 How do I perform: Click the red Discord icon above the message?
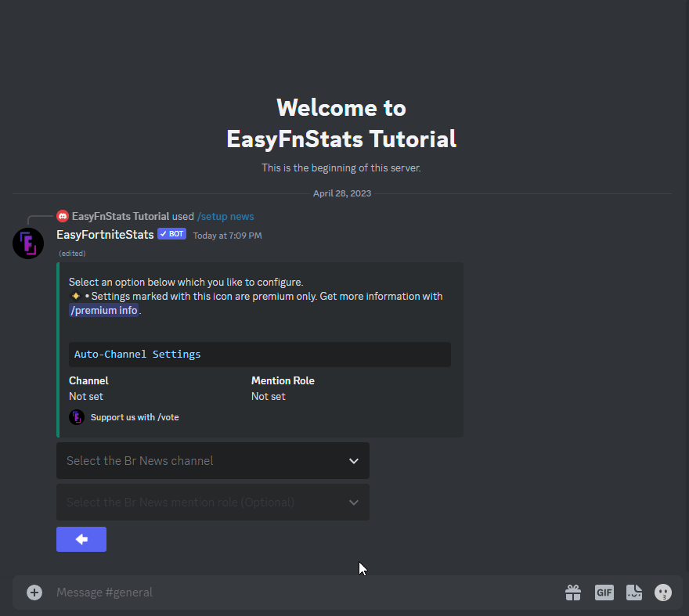click(x=63, y=217)
